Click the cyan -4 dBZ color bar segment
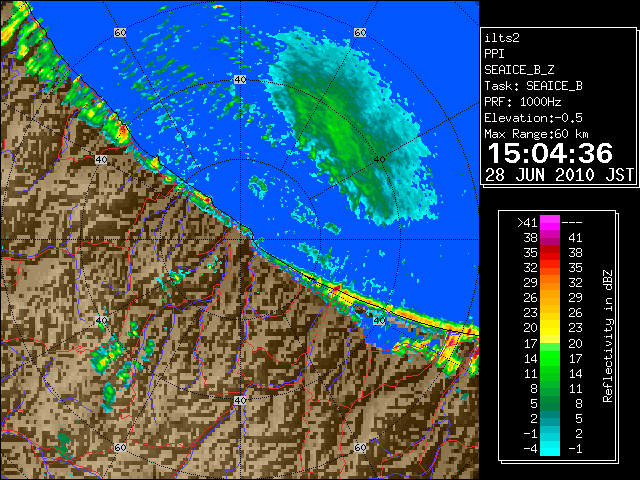The image size is (640, 480). tap(550, 448)
